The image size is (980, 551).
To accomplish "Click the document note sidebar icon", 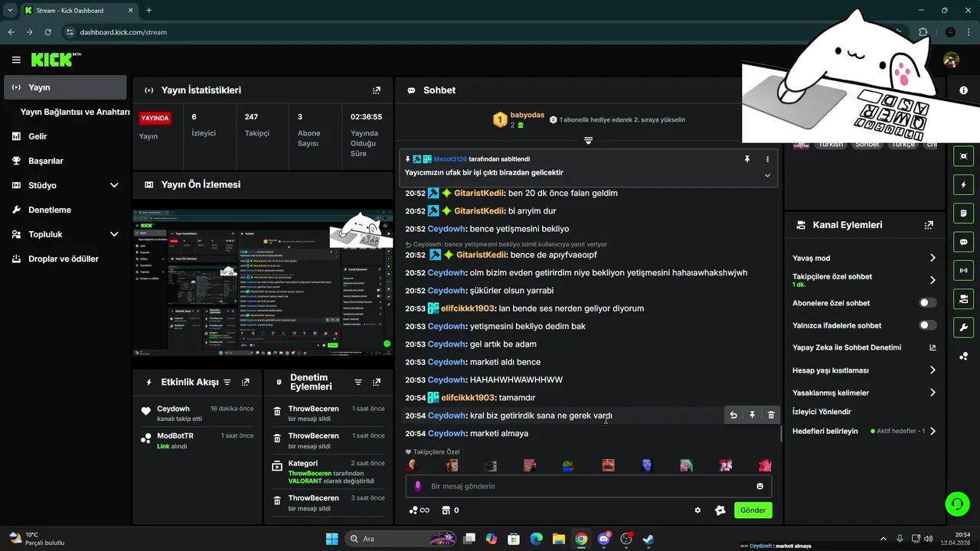I will point(963,213).
